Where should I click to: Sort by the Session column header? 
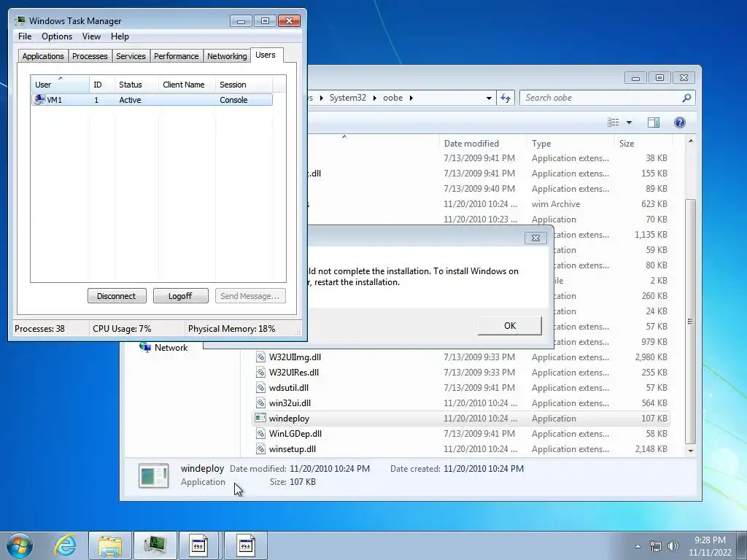click(244, 85)
